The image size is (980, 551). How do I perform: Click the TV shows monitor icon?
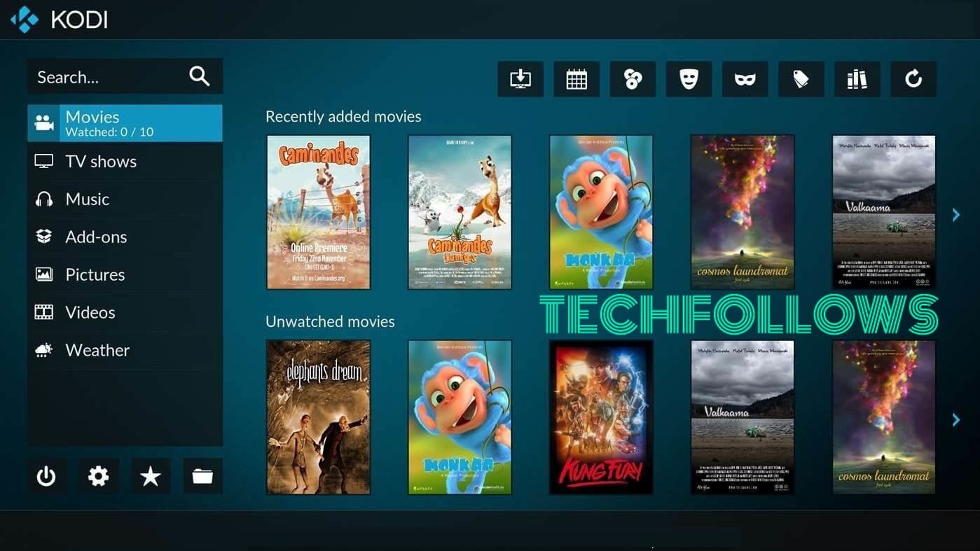pos(44,161)
